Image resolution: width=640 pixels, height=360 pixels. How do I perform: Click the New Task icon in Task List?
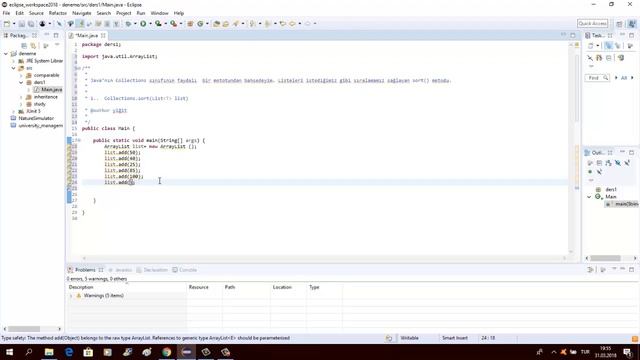tap(591, 46)
